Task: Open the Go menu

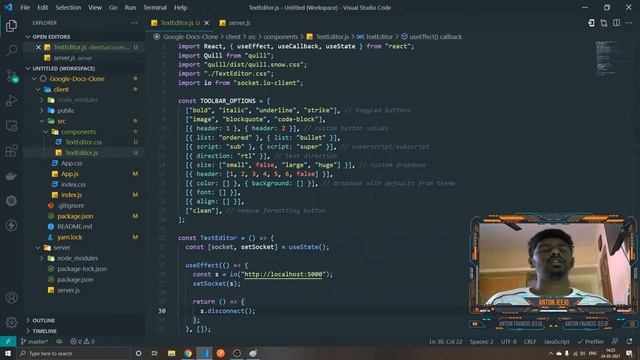Action: [x=113, y=7]
